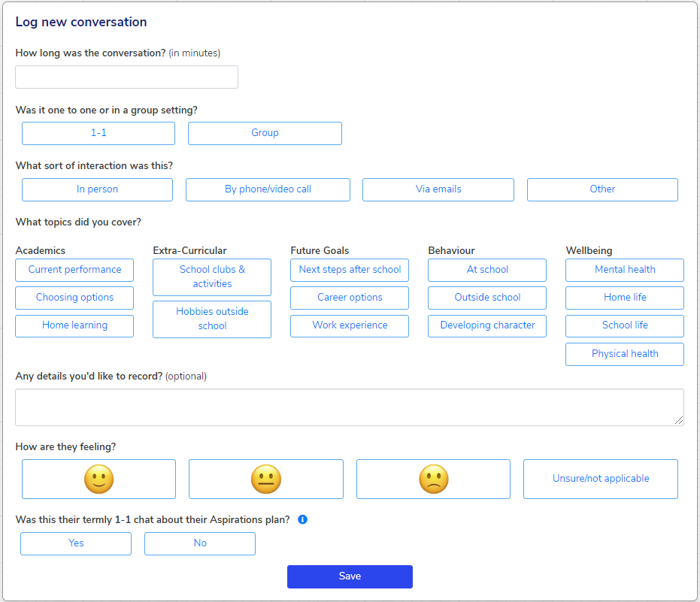Toggle the Current performance topic

tap(74, 270)
